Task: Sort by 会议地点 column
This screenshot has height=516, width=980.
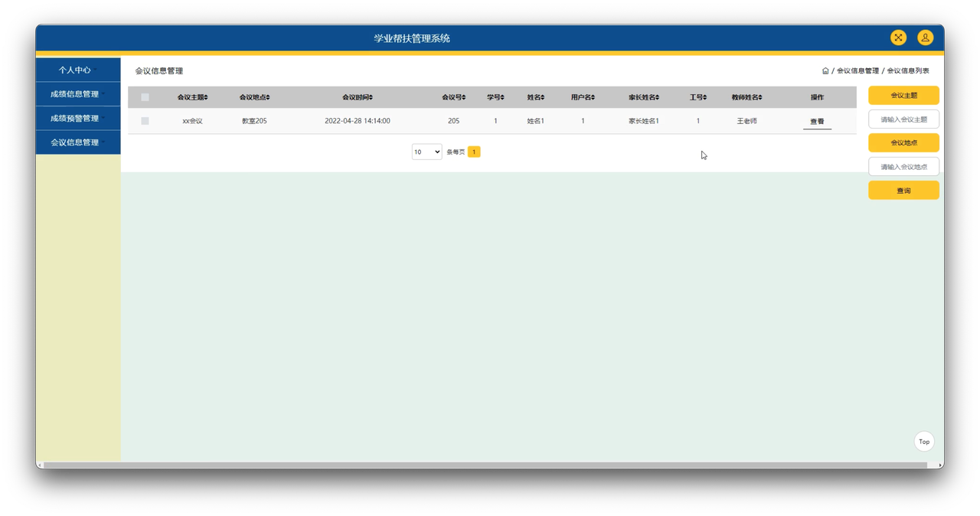Action: tap(254, 97)
